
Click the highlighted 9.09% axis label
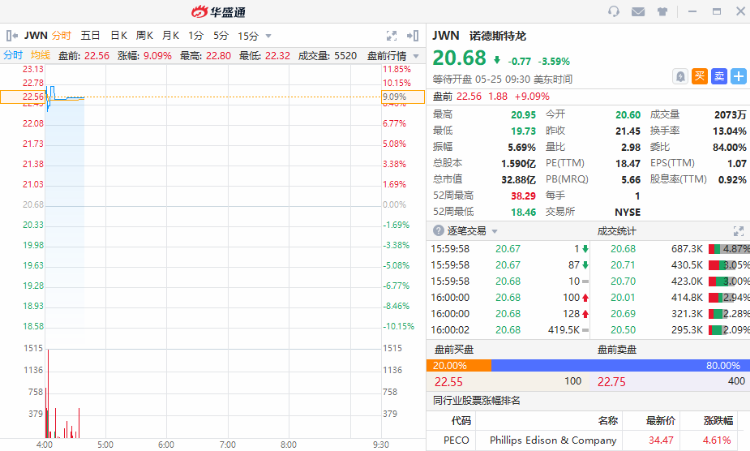[403, 97]
